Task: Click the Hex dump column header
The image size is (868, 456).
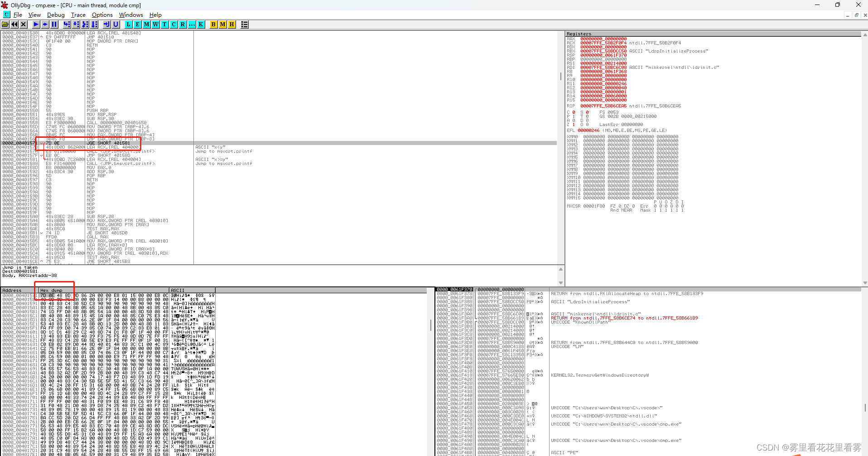Action: [104, 290]
